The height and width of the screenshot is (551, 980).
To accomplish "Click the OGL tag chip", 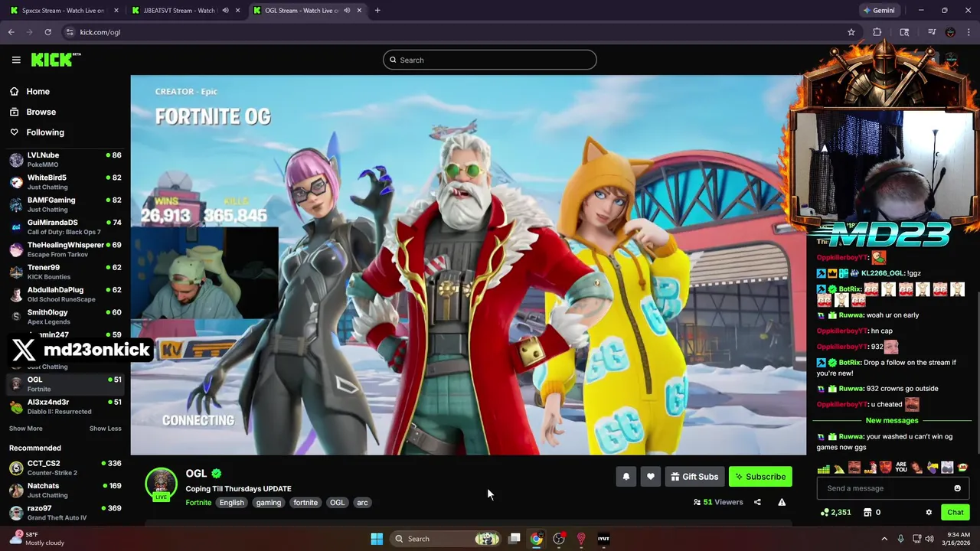I will click(337, 503).
